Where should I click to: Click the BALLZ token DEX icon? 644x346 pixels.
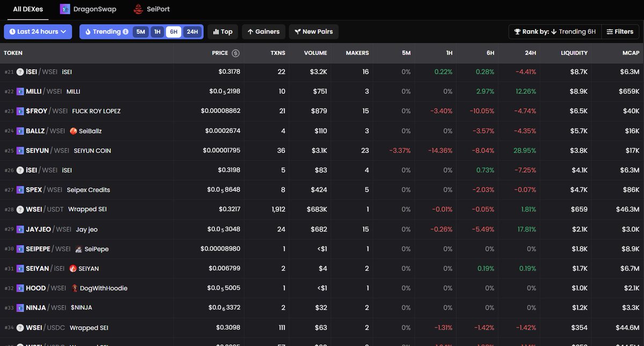tap(20, 131)
